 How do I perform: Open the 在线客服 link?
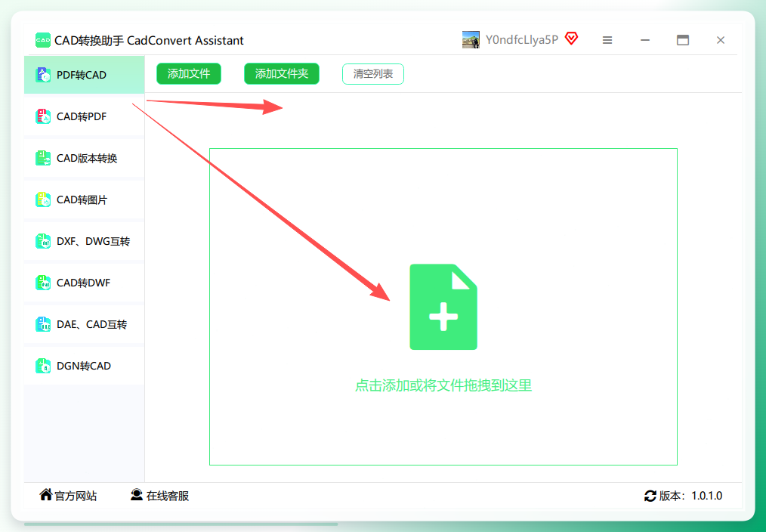[x=168, y=496]
